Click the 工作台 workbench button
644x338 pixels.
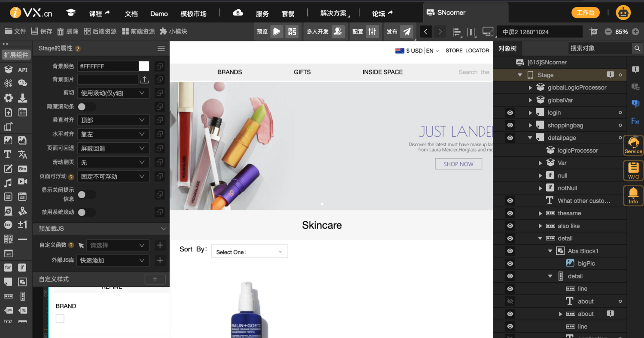[586, 12]
